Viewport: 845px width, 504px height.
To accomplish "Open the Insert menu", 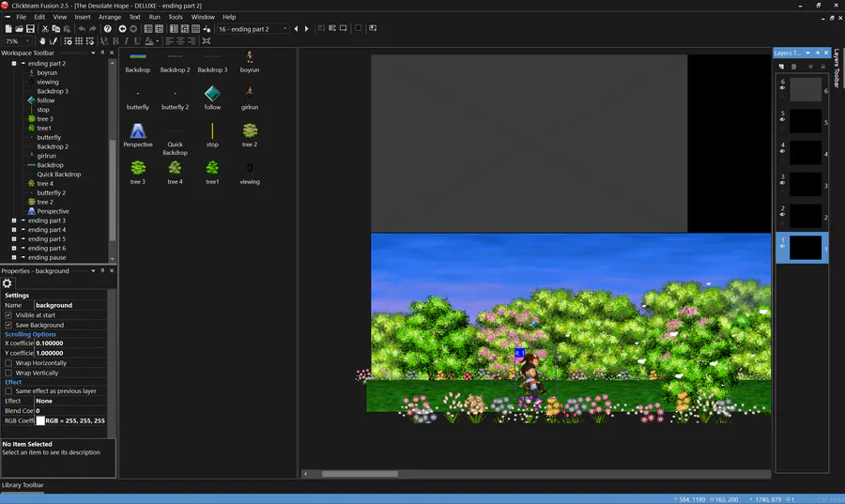I will pyautogui.click(x=83, y=17).
